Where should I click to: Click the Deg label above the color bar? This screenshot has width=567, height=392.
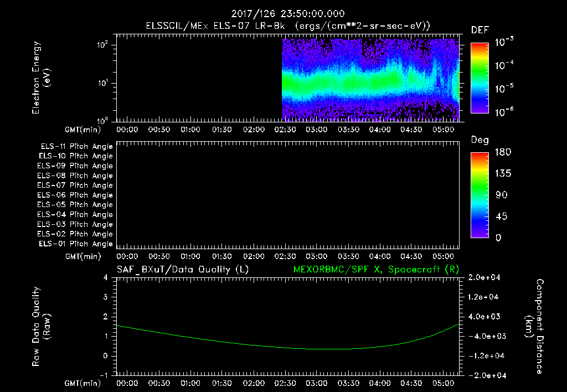[480, 140]
